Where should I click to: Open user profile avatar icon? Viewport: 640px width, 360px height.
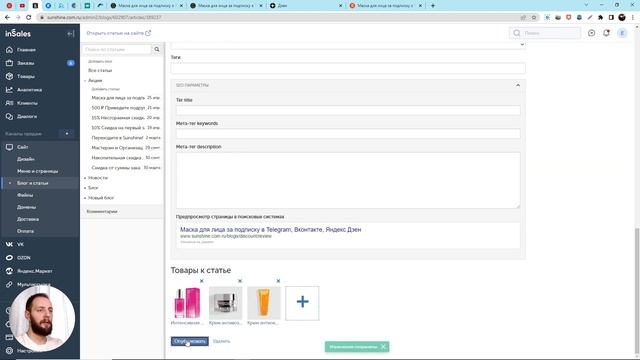(x=622, y=33)
